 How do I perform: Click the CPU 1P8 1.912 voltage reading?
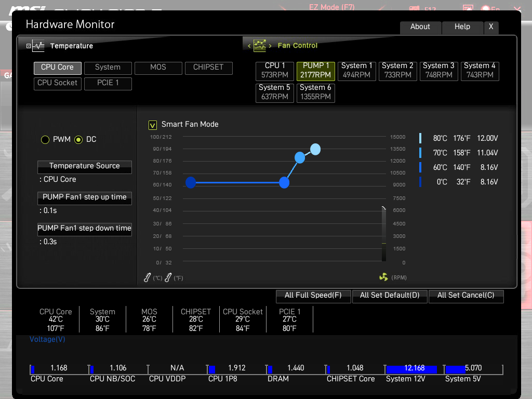236,368
